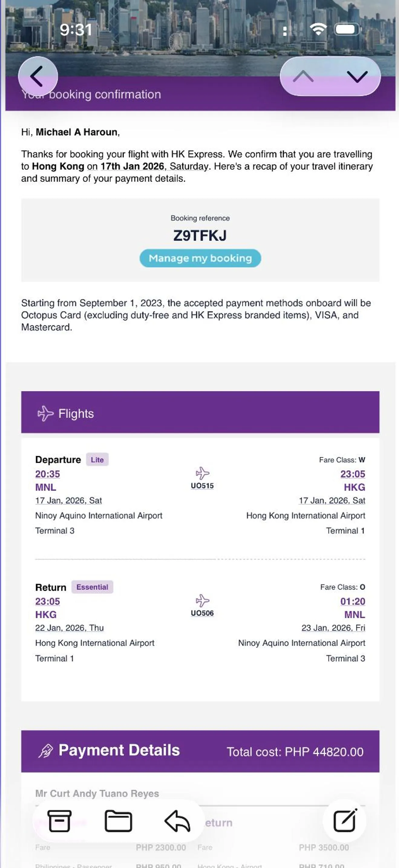
Task: Tap the 17th Jan 2026 date in intro
Action: coord(132,166)
